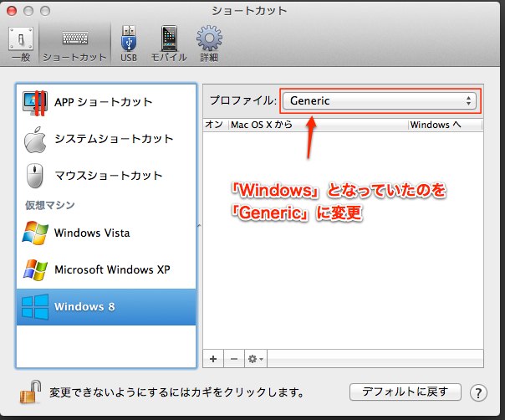Choose the Windows Vista virtual machine
The width and height of the screenshot is (505, 420).
106,233
